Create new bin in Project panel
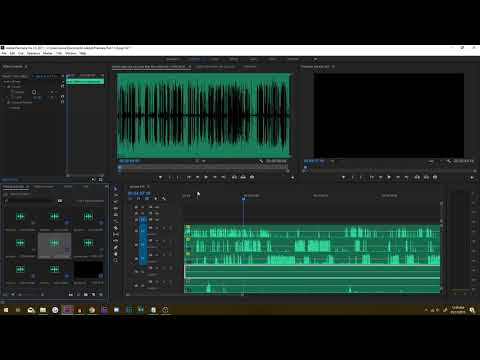480x360 pixels. [86, 294]
